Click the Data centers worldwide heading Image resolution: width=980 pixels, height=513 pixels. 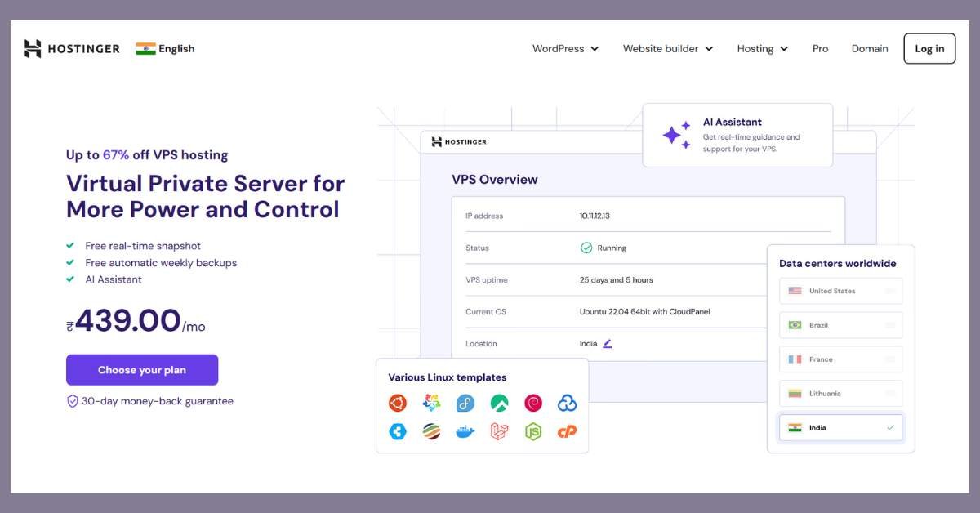click(838, 264)
